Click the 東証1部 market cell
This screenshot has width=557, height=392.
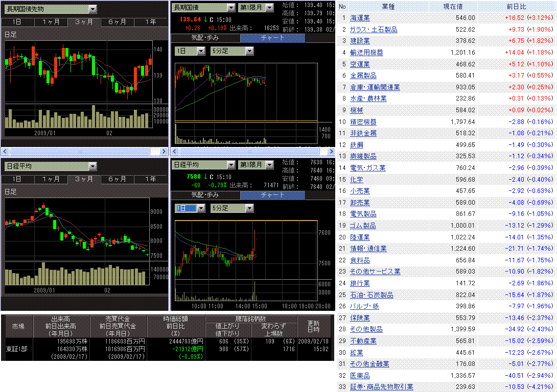pyautogui.click(x=17, y=349)
